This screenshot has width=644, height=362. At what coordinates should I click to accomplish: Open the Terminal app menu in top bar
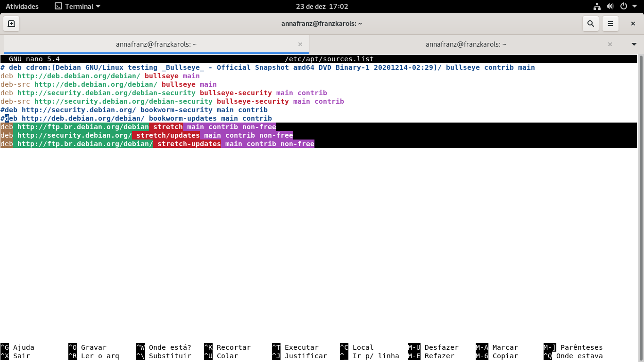pyautogui.click(x=78, y=7)
